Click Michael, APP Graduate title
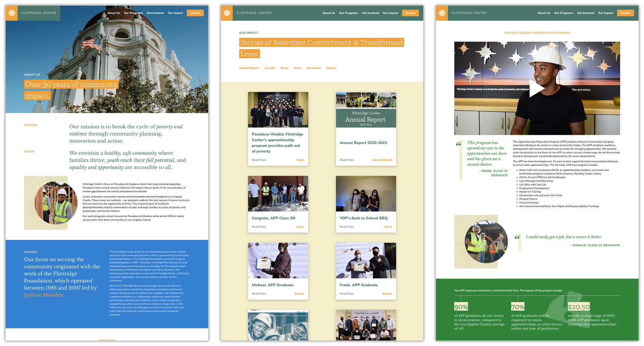The height and width of the screenshot is (346, 644). click(273, 285)
